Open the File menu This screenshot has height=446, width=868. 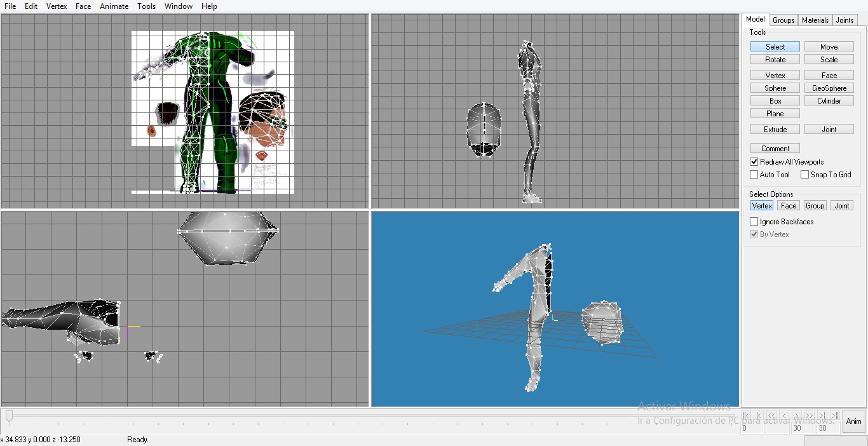click(10, 6)
